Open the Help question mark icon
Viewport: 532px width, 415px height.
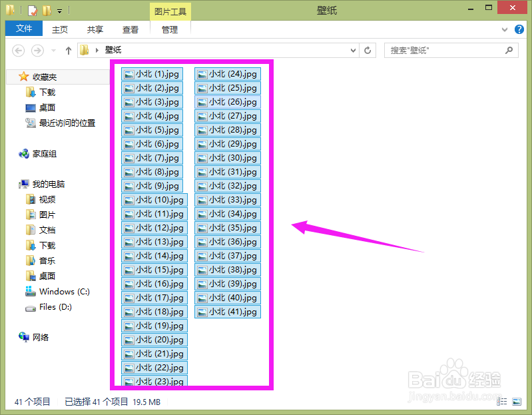[x=519, y=29]
